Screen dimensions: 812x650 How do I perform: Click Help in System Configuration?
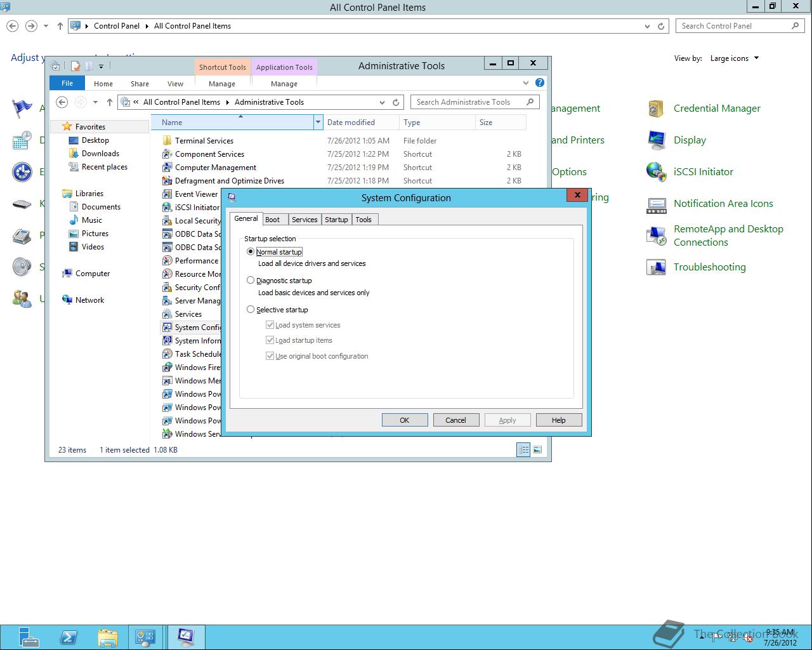(x=558, y=420)
